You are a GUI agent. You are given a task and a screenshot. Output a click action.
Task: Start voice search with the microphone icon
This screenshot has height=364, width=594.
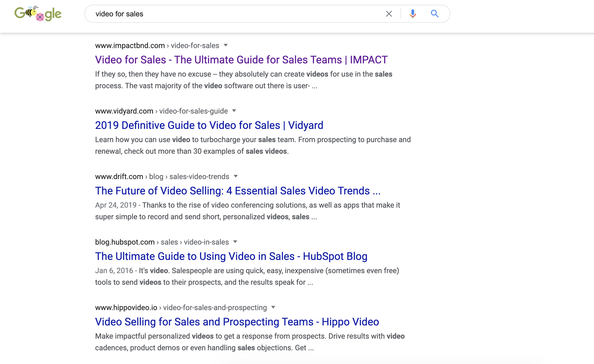click(412, 14)
